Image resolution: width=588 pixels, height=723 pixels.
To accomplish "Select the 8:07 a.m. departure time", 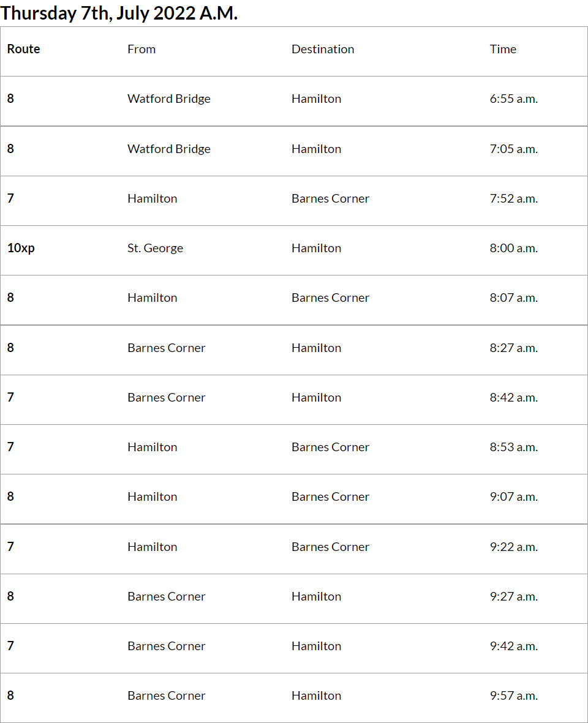I will point(513,298).
